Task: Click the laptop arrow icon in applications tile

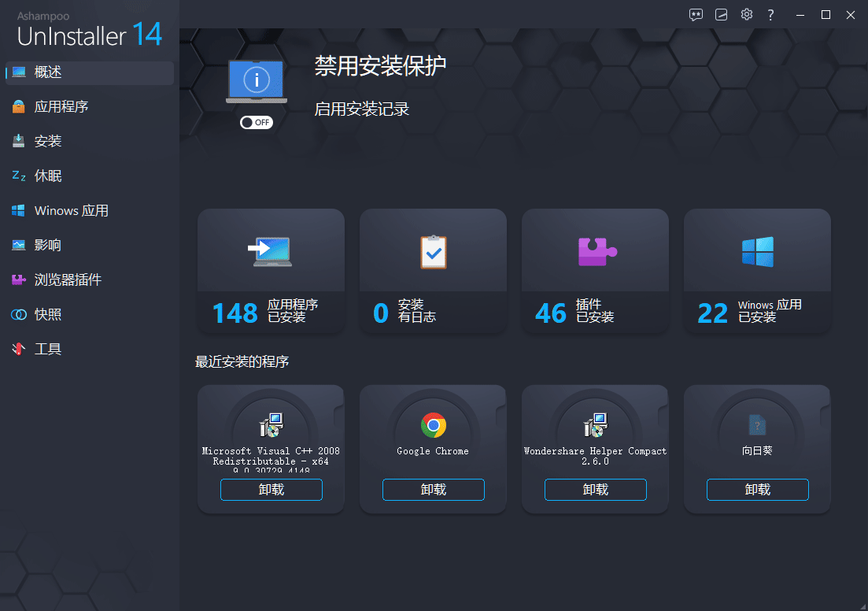Action: pyautogui.click(x=270, y=252)
